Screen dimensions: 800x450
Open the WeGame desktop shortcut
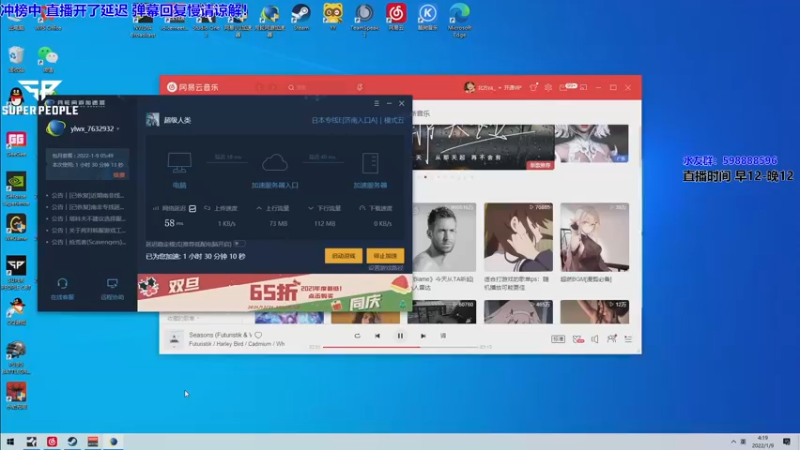point(16,228)
